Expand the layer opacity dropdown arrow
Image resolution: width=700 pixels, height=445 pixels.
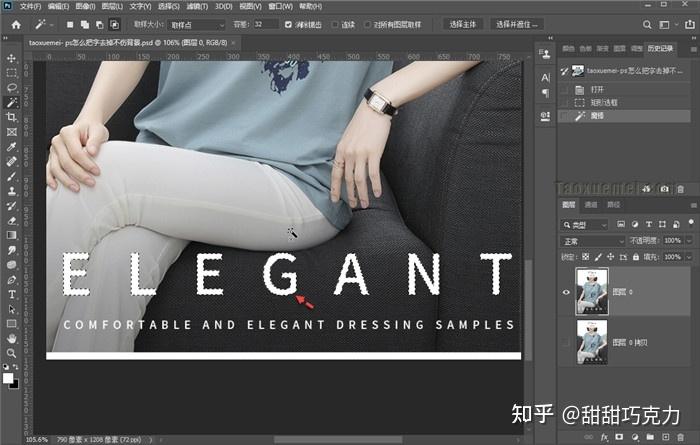coord(688,241)
